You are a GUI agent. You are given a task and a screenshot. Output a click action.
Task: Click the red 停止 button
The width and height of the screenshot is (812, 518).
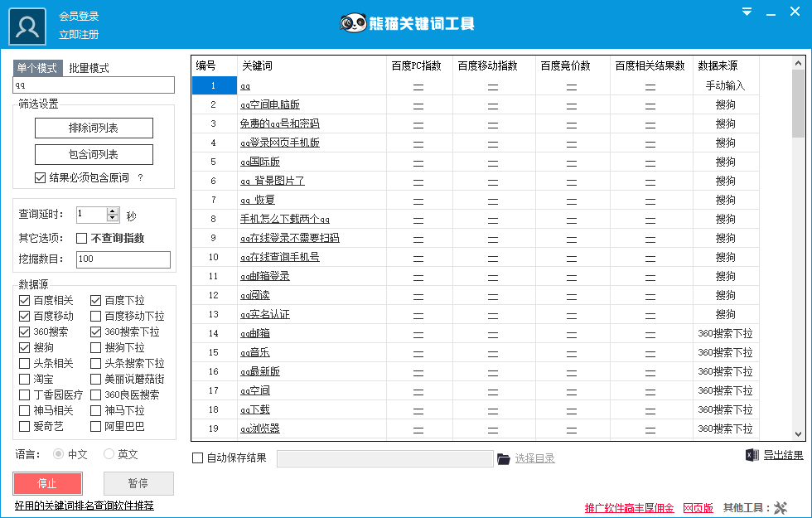(x=48, y=483)
